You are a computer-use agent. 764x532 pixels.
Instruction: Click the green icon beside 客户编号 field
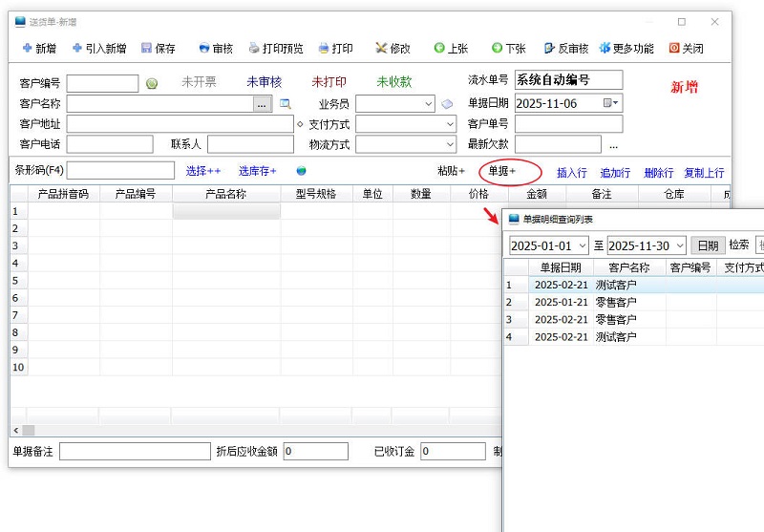point(152,84)
